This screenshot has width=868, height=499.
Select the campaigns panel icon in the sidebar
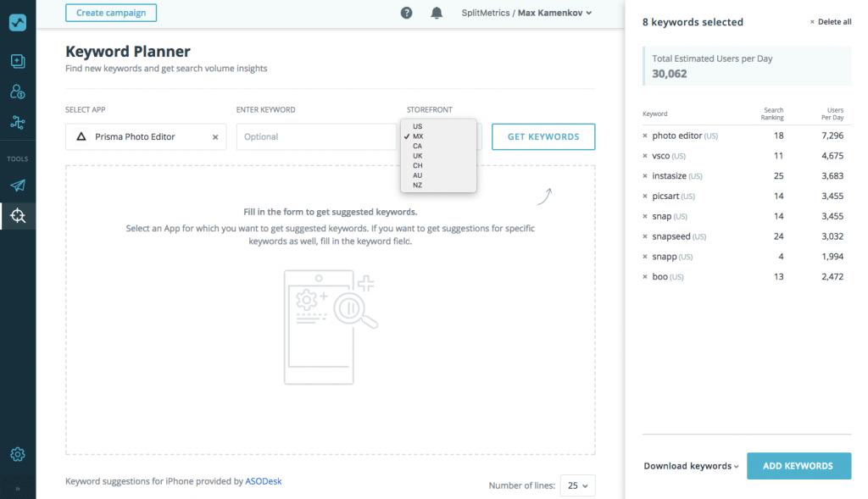18,61
